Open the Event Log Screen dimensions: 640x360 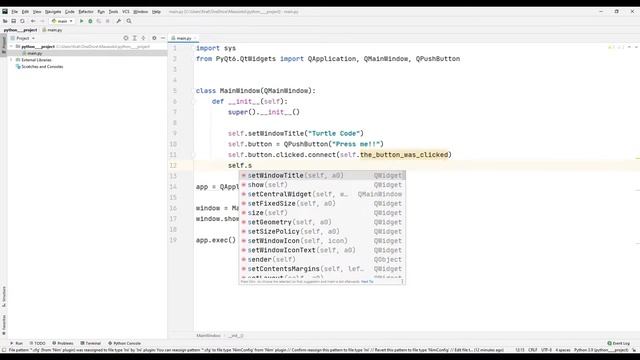pyautogui.click(x=619, y=343)
